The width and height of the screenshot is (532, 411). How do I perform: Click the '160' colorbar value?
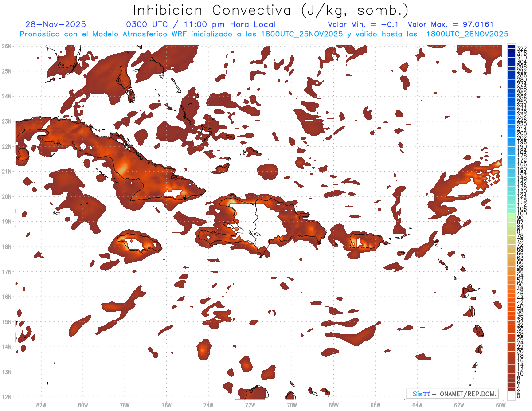pos(522,169)
